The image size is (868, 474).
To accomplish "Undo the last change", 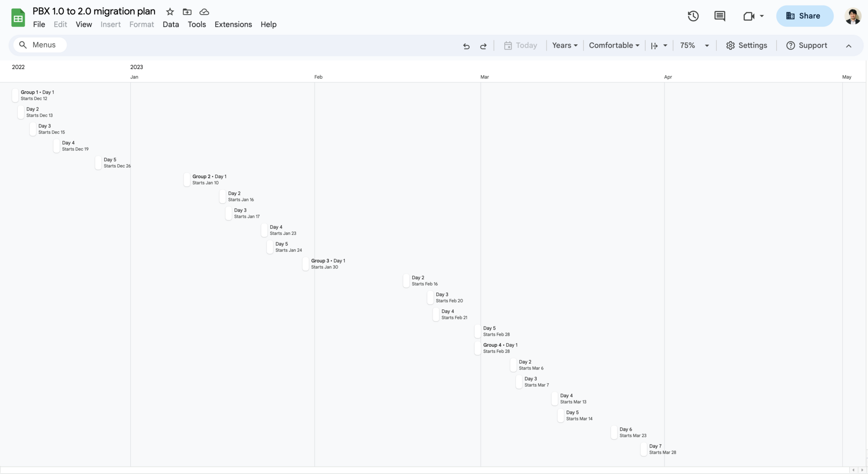I will click(x=466, y=46).
